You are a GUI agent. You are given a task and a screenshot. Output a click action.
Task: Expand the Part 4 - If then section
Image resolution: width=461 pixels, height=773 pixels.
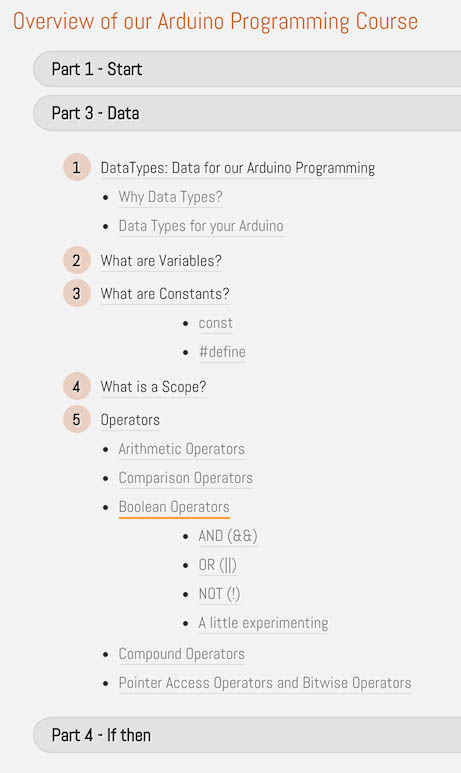coord(247,735)
